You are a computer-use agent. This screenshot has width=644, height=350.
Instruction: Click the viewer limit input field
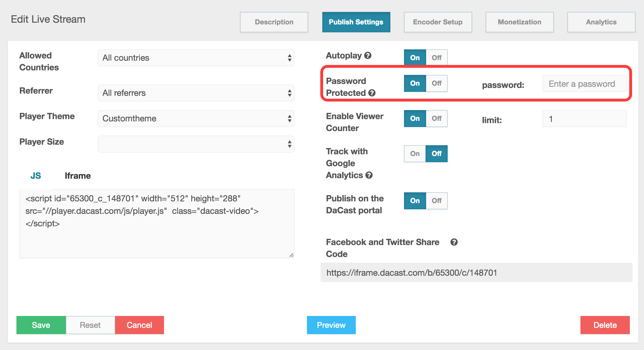pyautogui.click(x=584, y=119)
